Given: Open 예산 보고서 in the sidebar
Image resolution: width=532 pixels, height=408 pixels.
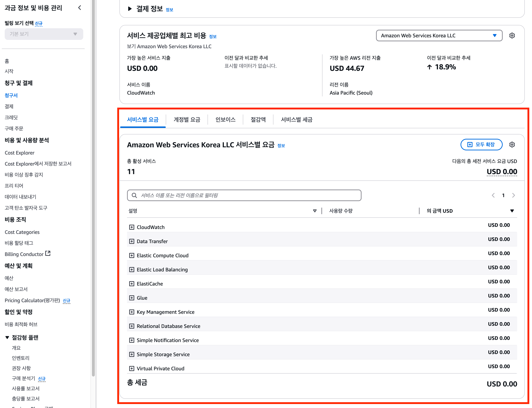Looking at the screenshot, I should pos(16,289).
